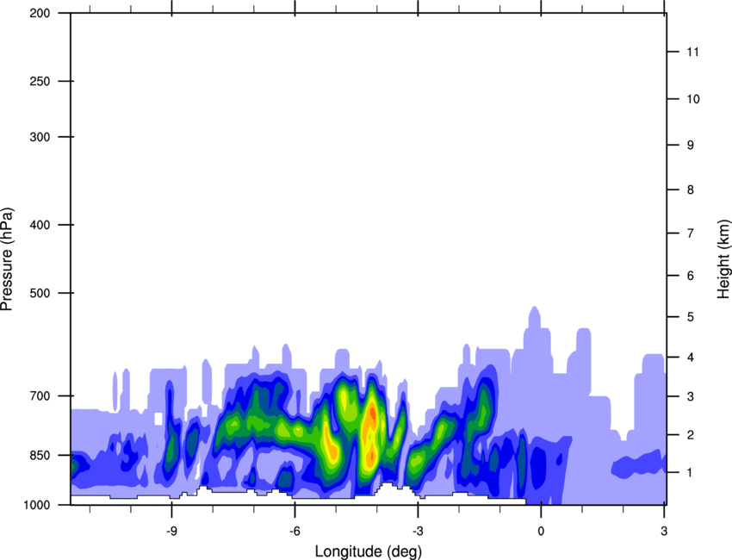Image resolution: width=732 pixels, height=560 pixels.
Task: Pick the -9 longitude tick label
Action: (x=171, y=531)
